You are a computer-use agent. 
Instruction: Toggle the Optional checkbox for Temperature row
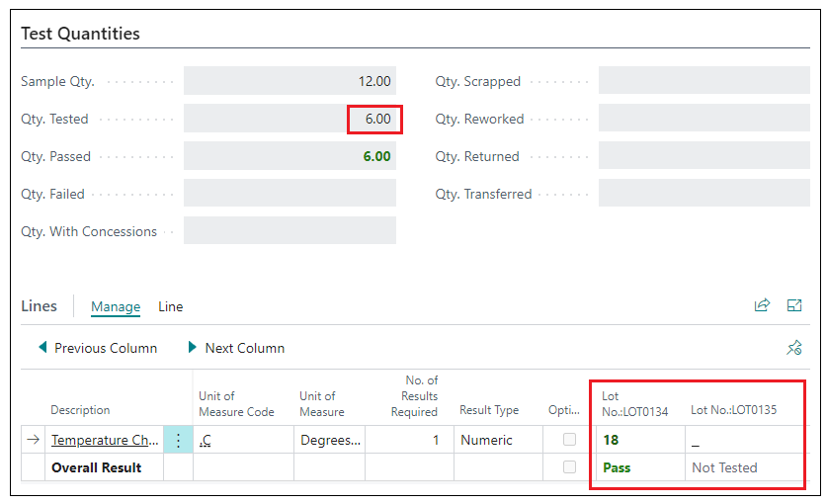[569, 440]
